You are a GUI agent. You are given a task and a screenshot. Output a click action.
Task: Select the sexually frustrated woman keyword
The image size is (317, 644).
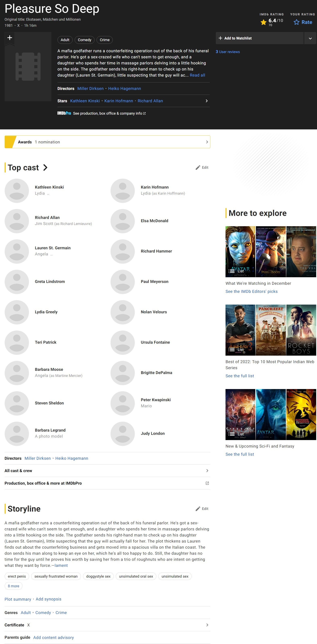(56, 576)
